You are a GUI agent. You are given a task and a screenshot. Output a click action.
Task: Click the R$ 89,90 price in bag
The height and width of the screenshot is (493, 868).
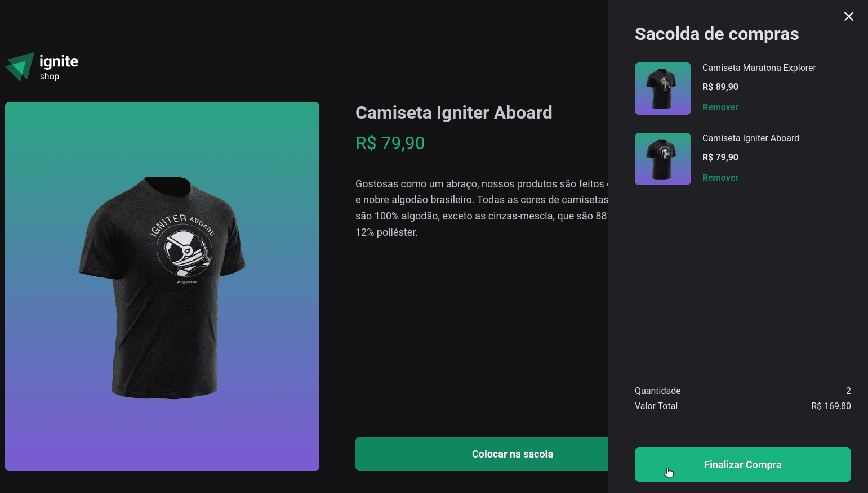(x=720, y=87)
